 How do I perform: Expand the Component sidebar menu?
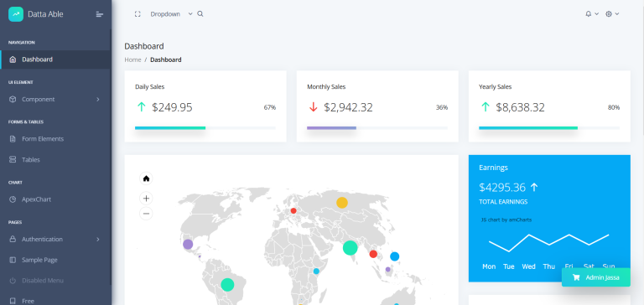[x=55, y=100]
